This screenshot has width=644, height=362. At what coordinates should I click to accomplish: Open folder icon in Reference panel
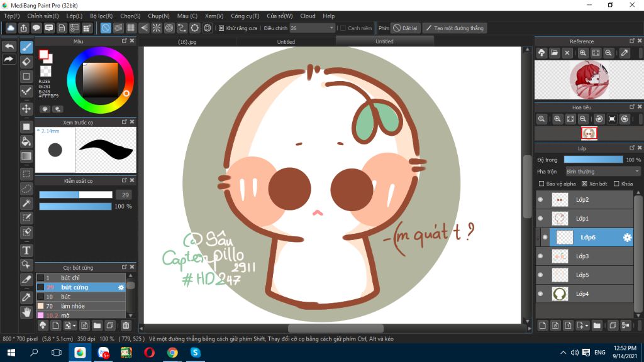click(555, 53)
